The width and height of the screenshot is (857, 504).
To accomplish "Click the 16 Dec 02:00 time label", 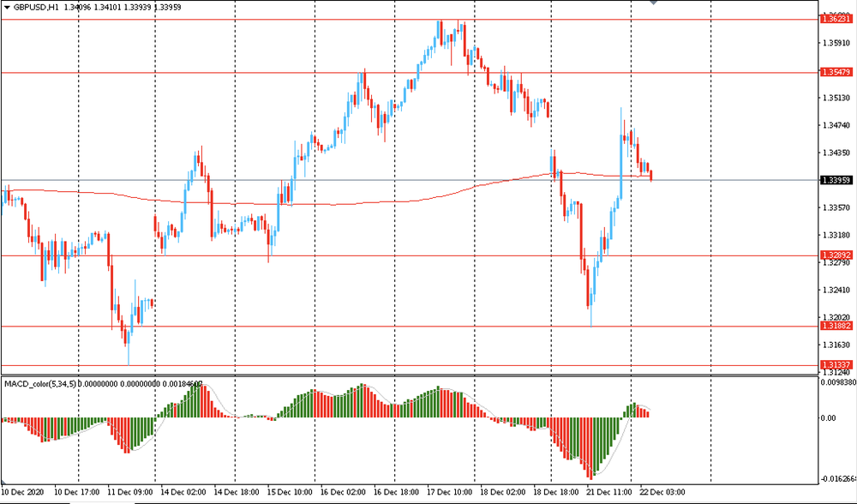I will point(343,492).
